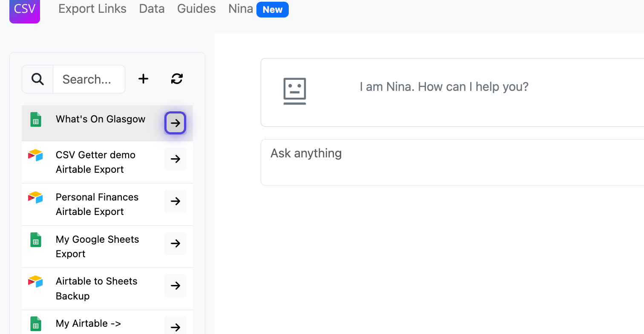Open the Export Links menu

coord(92,9)
